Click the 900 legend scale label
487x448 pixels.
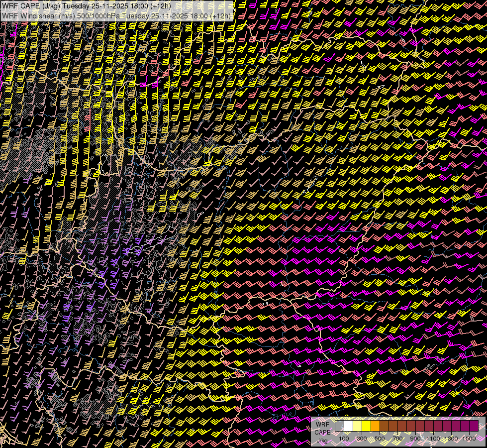415,439
